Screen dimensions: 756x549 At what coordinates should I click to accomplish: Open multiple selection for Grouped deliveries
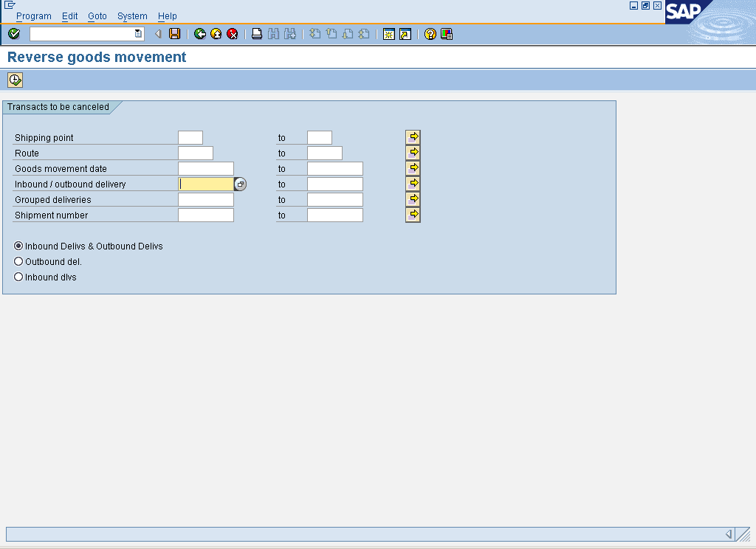pos(413,198)
